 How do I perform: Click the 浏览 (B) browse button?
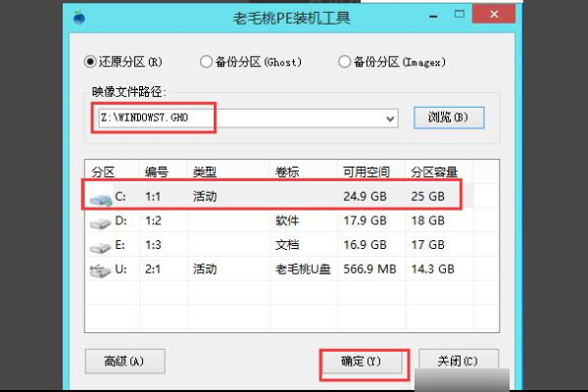click(449, 118)
